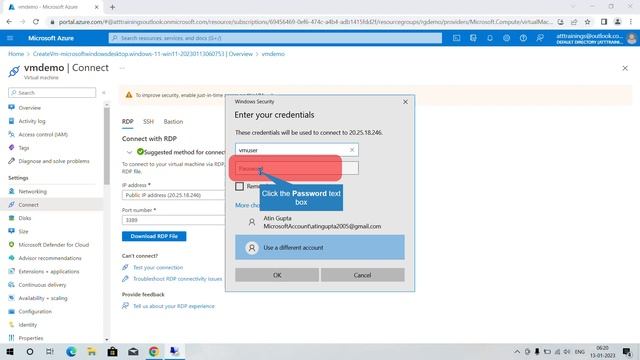Toggle the Remember me checkbox
640x360 pixels.
240,187
